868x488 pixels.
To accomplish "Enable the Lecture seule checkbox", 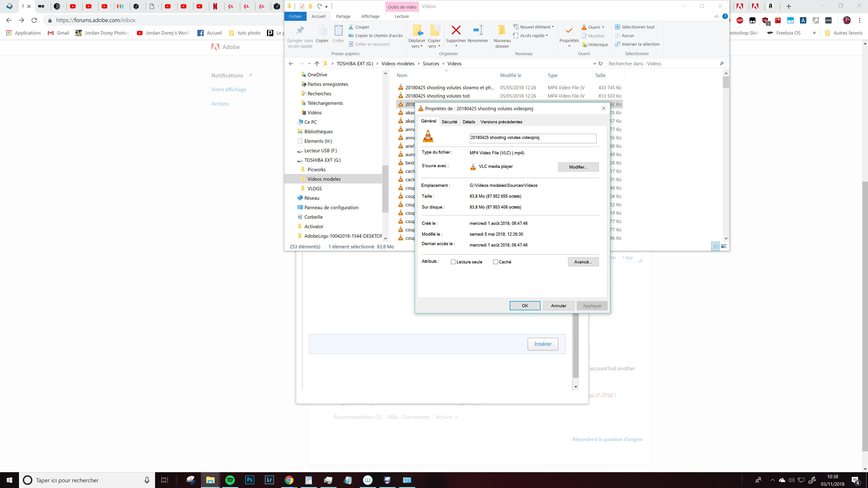I will (453, 262).
